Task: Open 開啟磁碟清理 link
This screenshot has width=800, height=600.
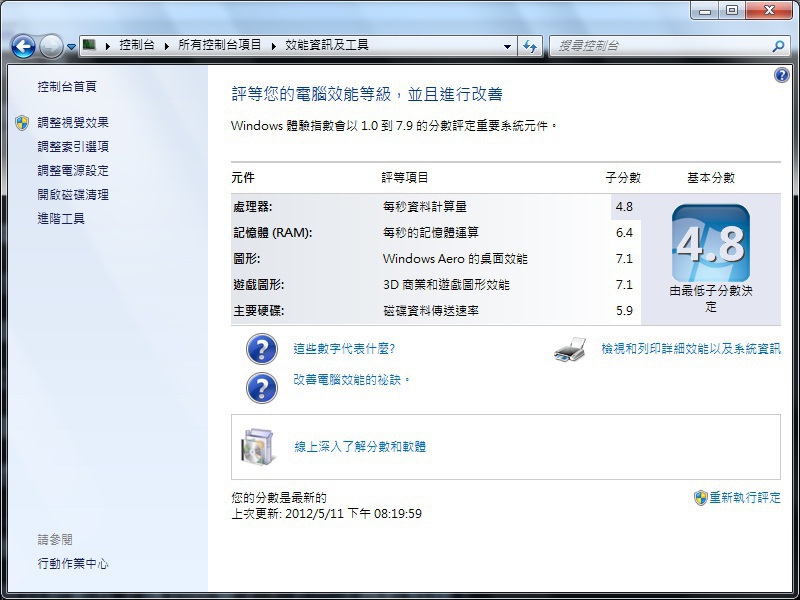Action: coord(73,194)
